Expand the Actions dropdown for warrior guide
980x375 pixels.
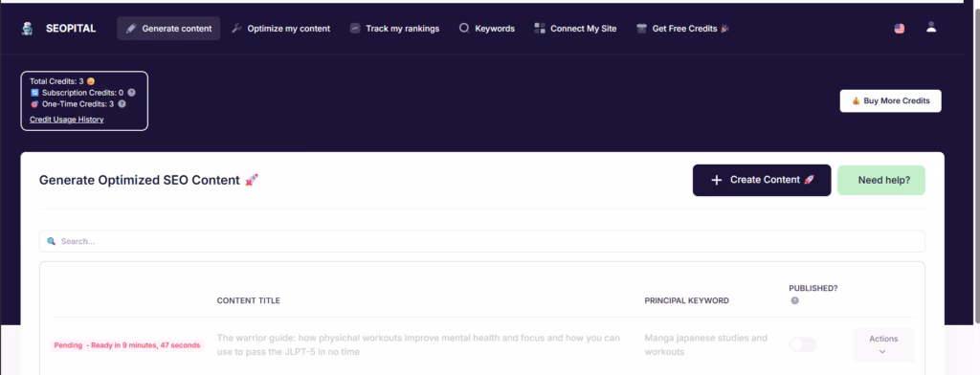[x=883, y=345]
